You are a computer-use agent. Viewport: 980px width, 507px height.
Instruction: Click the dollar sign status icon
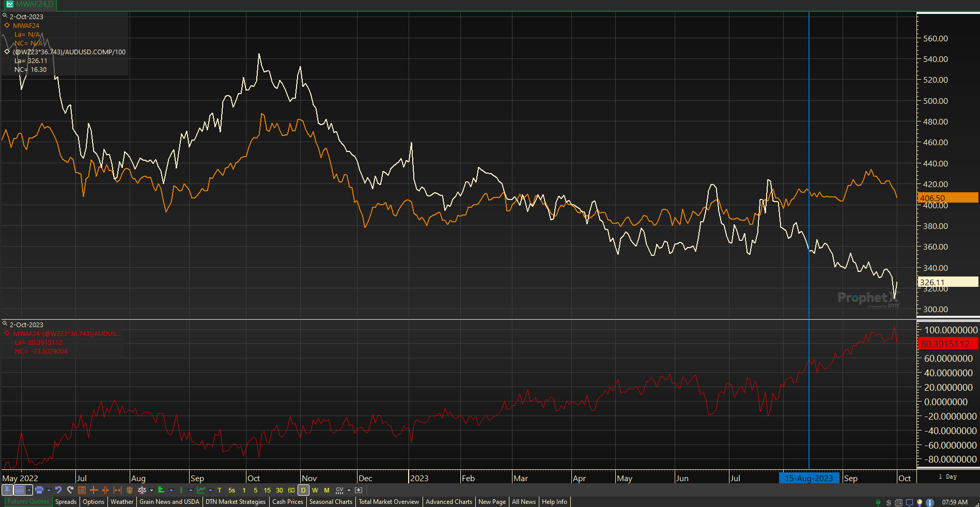[x=889, y=502]
